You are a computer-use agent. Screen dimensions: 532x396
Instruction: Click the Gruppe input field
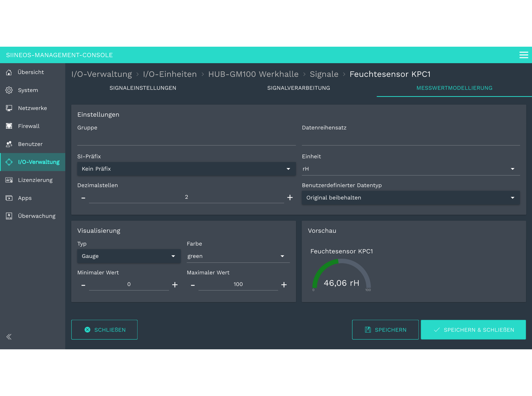(x=186, y=139)
